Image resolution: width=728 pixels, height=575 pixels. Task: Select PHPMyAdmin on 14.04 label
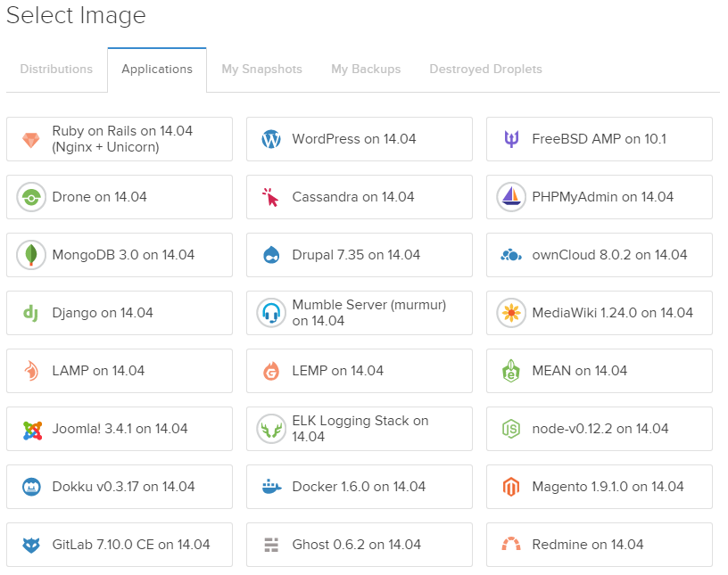tap(602, 197)
